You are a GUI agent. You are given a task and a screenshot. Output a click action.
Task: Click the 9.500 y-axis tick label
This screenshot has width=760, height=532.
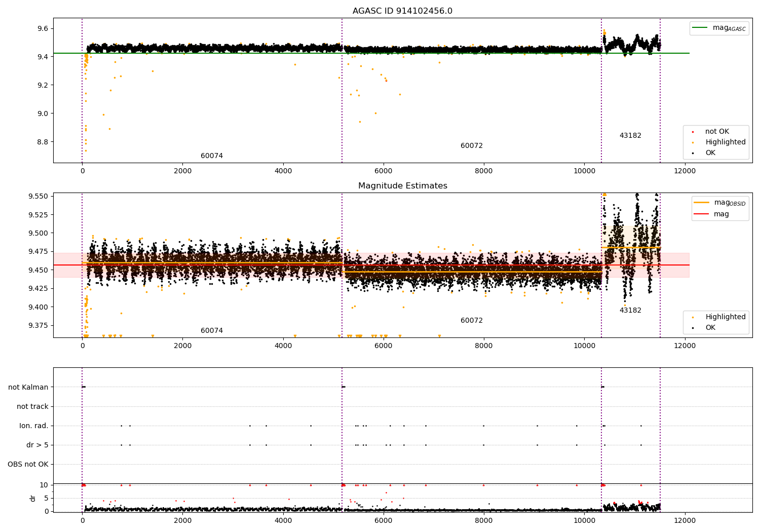pos(39,233)
